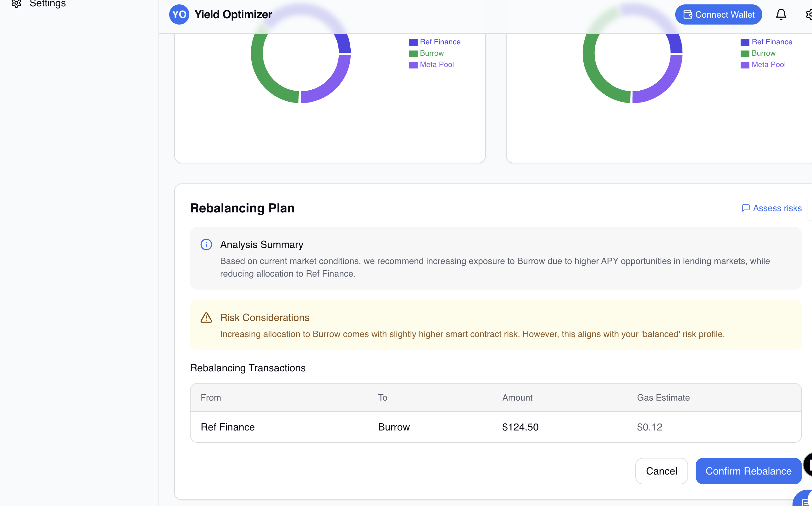Viewport: 812px width, 506px height.
Task: Click the Settings gear in sidebar
Action: pos(16,4)
